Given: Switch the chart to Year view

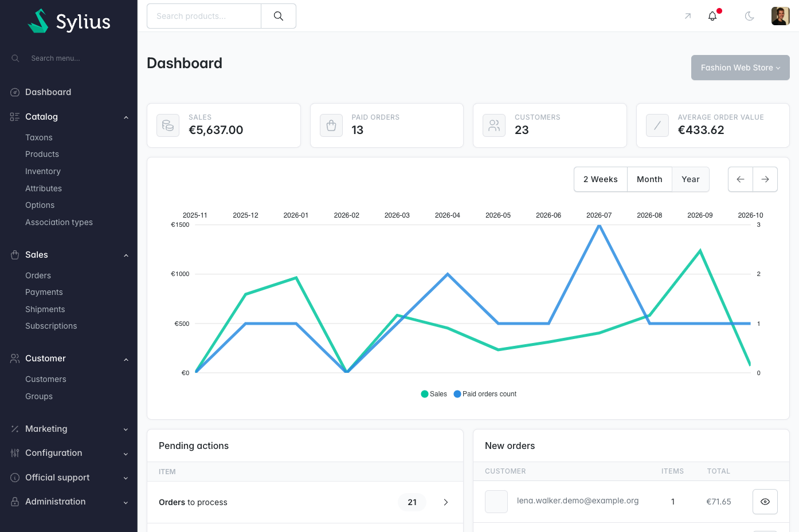Looking at the screenshot, I should (x=691, y=179).
